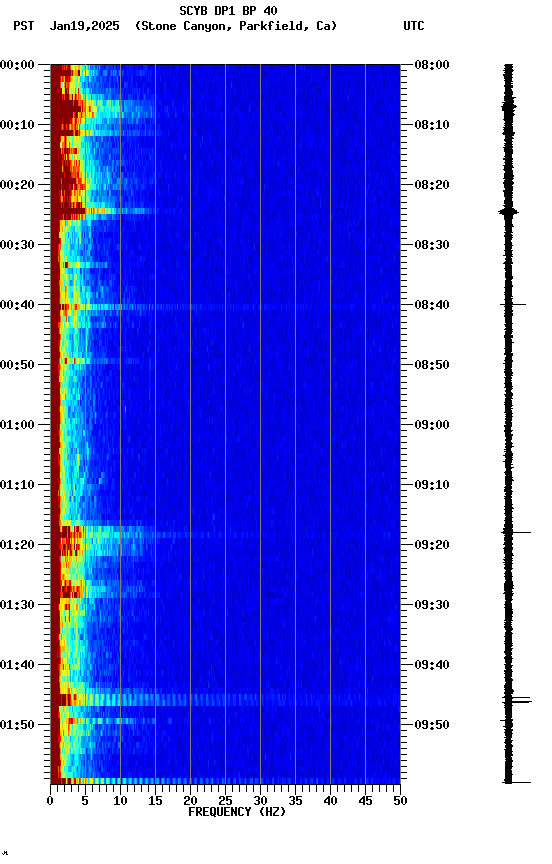Click the 30 Hz frequency axis tick label
The height and width of the screenshot is (864, 552).
260,801
